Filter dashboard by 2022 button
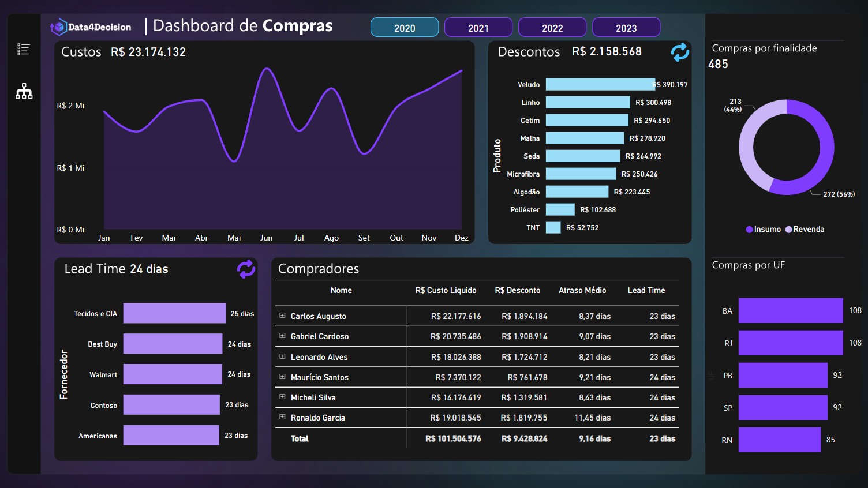This screenshot has height=488, width=868. [x=552, y=28]
